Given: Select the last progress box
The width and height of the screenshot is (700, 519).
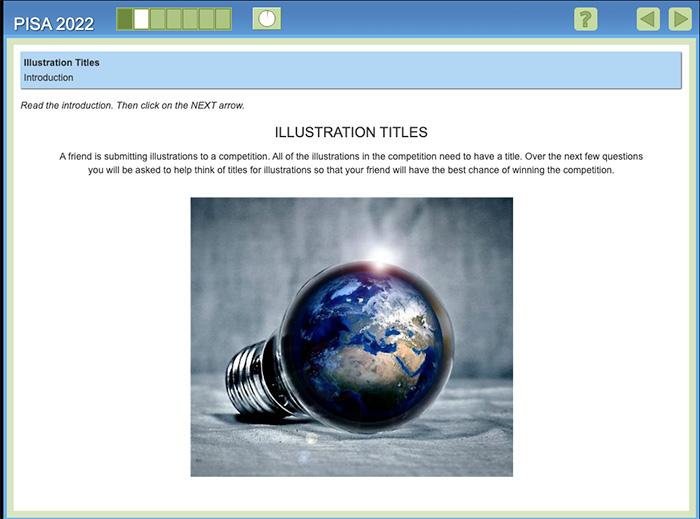Looking at the screenshot, I should point(222,18).
